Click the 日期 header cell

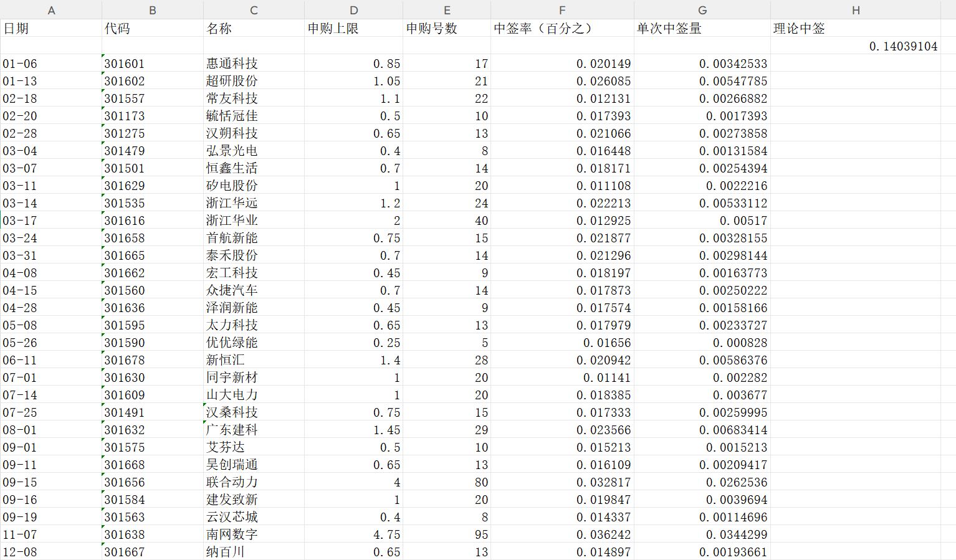click(x=51, y=28)
